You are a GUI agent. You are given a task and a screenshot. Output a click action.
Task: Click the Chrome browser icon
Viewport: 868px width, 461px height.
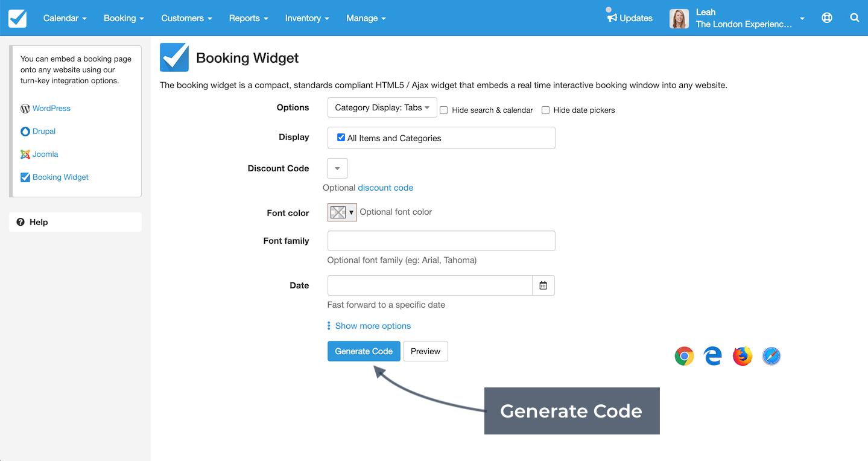click(x=684, y=356)
